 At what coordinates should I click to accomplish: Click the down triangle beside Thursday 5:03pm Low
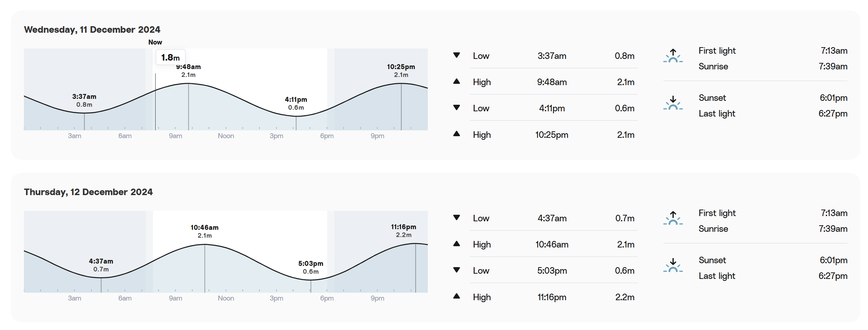coord(457,270)
